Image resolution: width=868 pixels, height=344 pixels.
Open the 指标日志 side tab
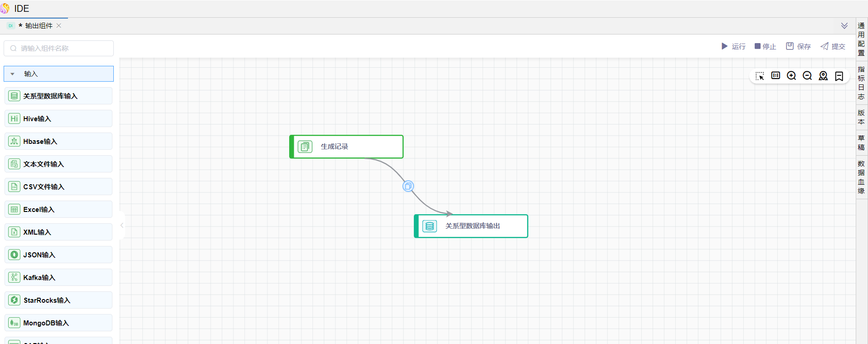pos(861,83)
